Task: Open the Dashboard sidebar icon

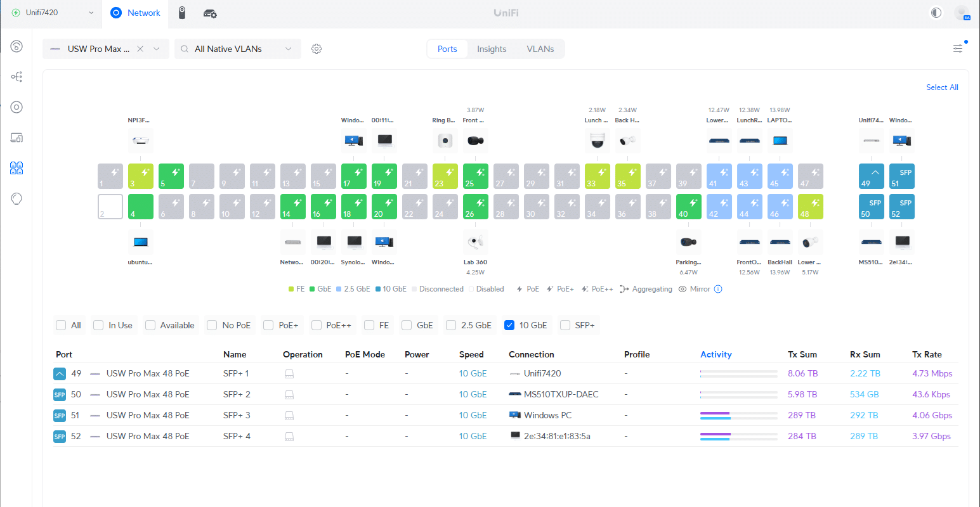Action: point(16,46)
